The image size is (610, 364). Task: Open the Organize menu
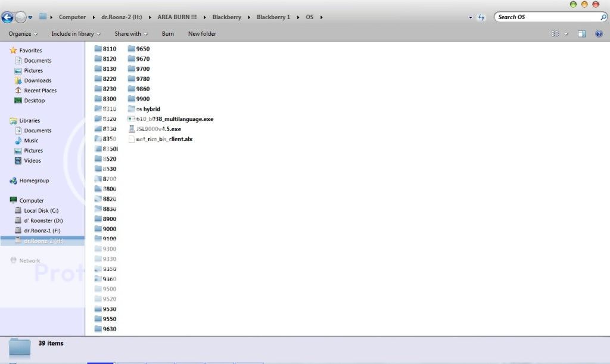pyautogui.click(x=23, y=34)
